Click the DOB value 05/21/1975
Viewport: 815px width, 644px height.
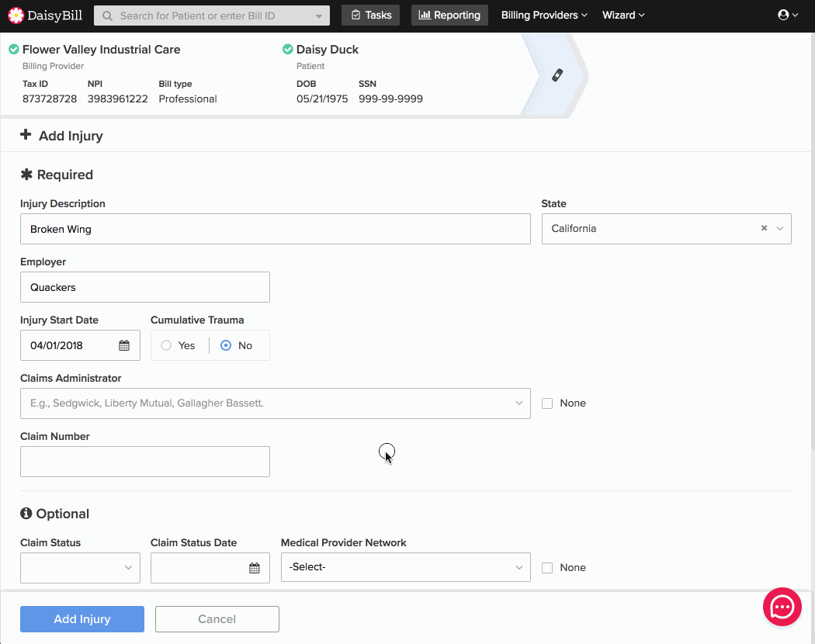coord(322,99)
